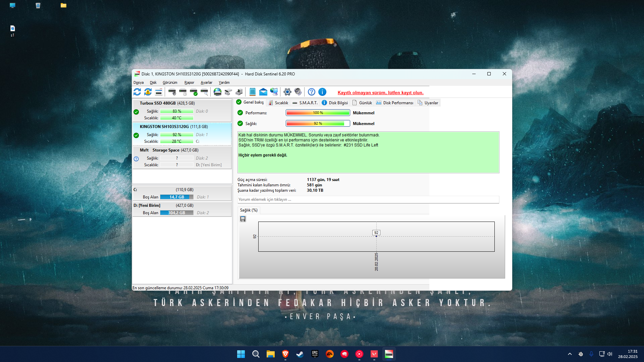Screen dimensions: 644x362
Task: Open the Ayarlar menu
Action: (x=206, y=82)
